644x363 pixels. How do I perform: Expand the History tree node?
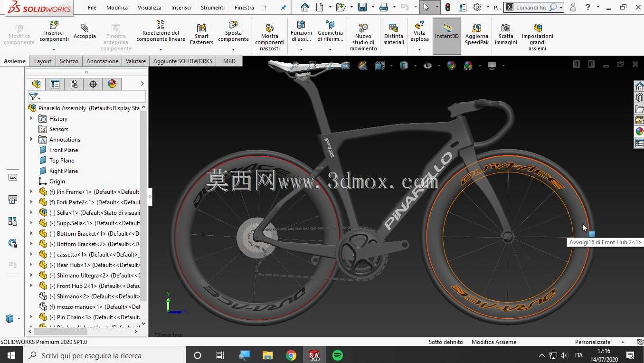coord(31,118)
